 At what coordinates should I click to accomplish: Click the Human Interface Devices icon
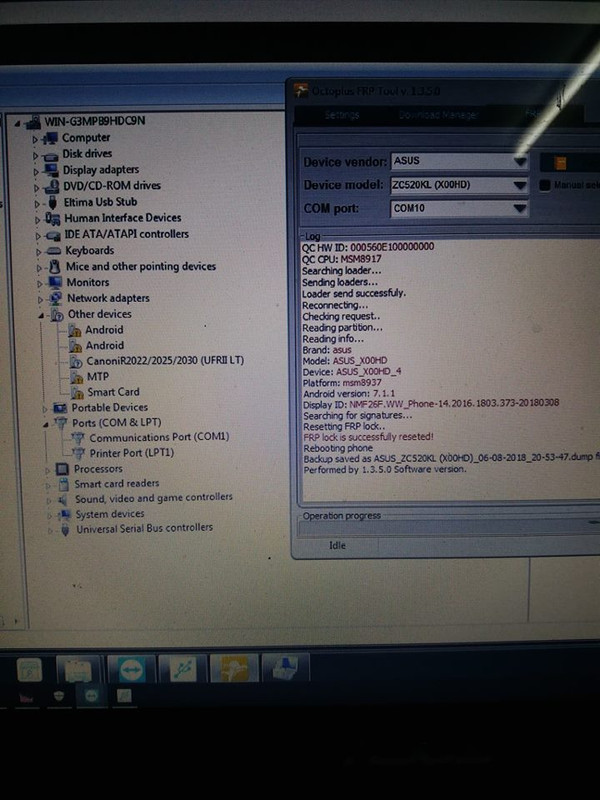[53, 219]
